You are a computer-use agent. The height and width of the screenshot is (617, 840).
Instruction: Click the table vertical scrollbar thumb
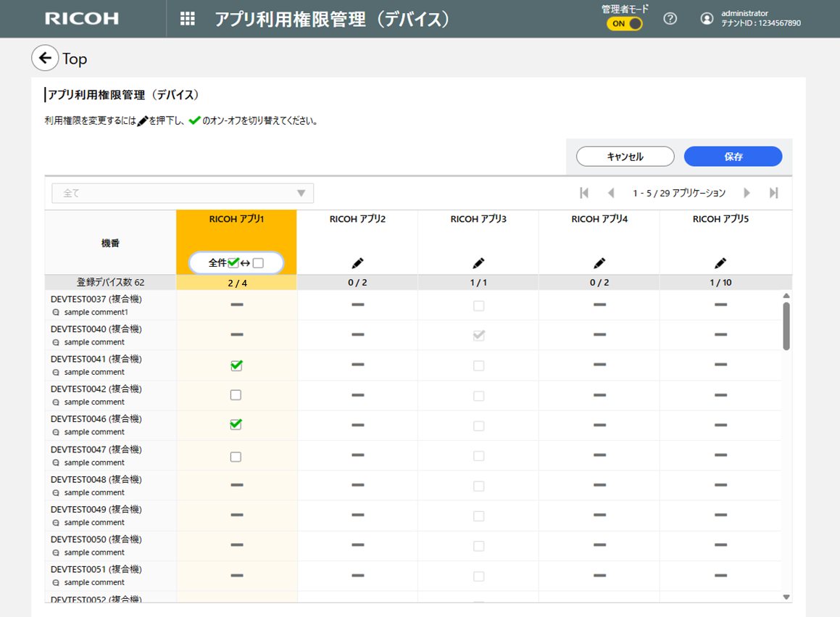786,326
